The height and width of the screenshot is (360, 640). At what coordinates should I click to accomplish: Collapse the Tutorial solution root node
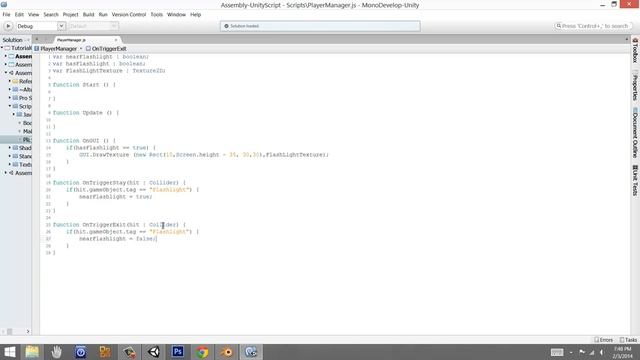point(2,48)
